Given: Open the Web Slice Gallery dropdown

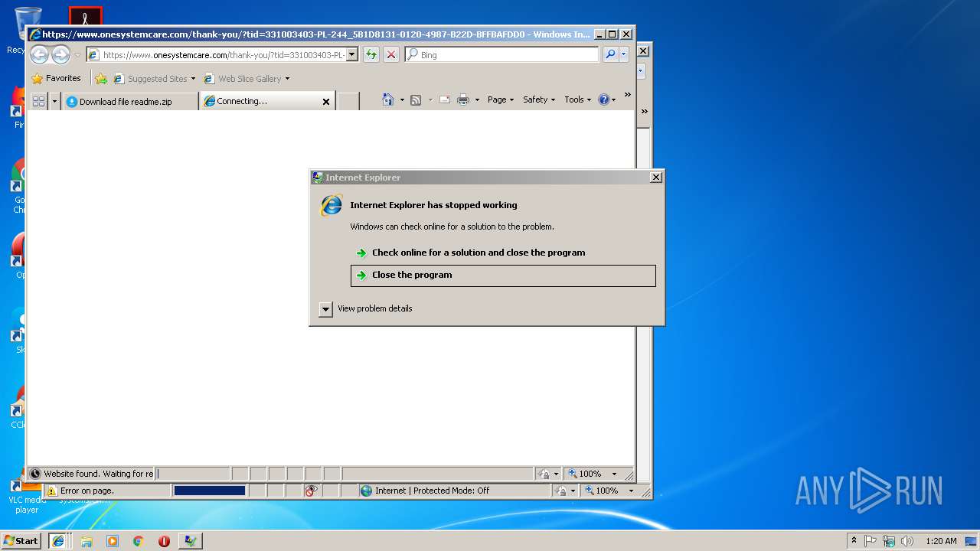Looking at the screenshot, I should [287, 79].
